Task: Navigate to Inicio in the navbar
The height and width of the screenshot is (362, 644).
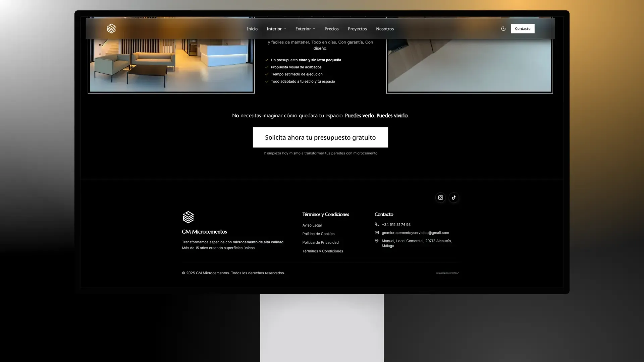Action: point(252,29)
